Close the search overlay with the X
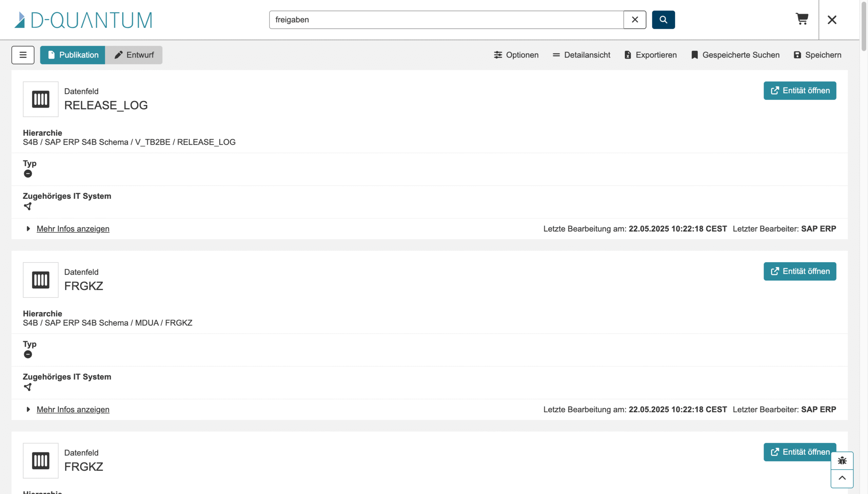The image size is (868, 494). click(x=832, y=20)
